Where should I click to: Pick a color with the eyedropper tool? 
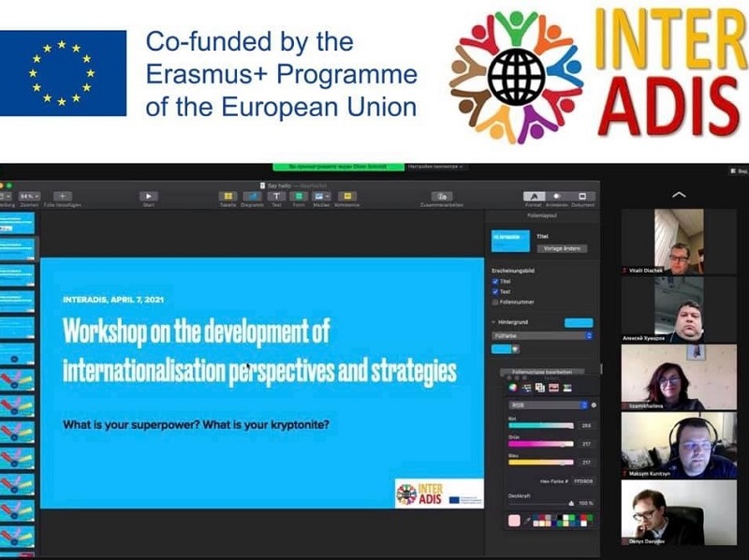526,521
